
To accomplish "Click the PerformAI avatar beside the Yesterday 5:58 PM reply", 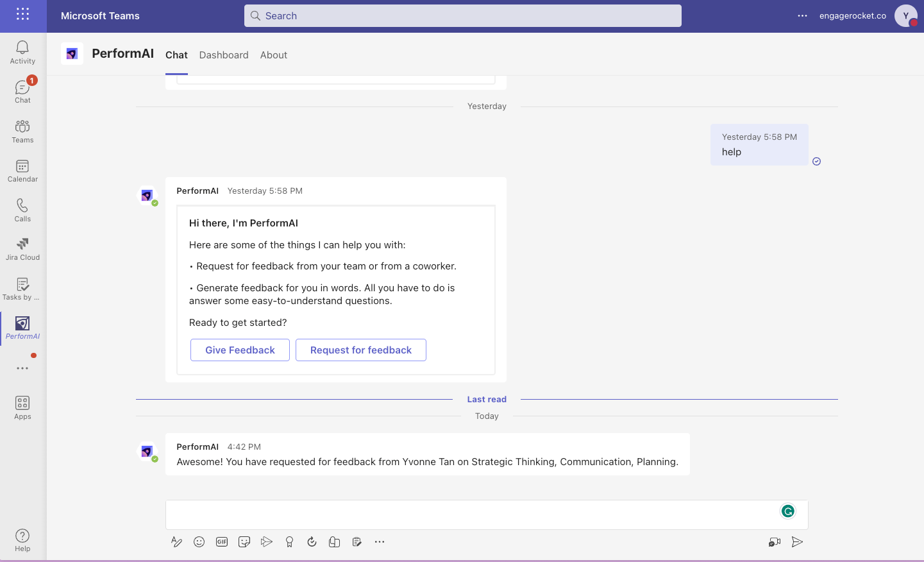I will (148, 196).
